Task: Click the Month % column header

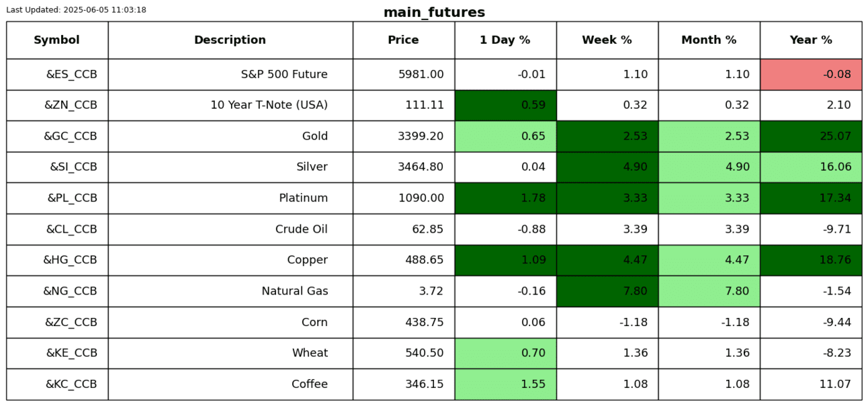Action: pyautogui.click(x=709, y=40)
